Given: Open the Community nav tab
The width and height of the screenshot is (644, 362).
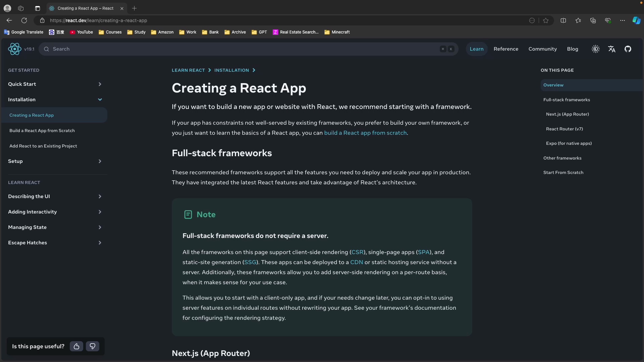Looking at the screenshot, I should pyautogui.click(x=542, y=49).
